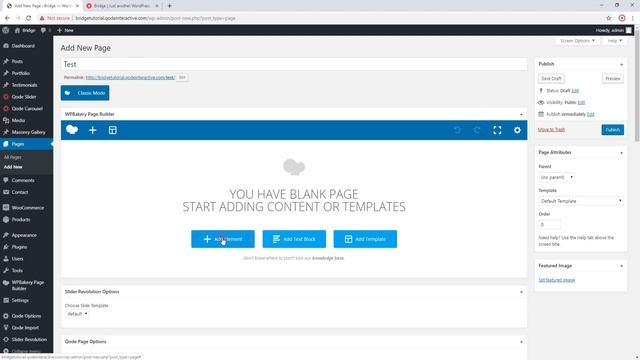The image size is (640, 360).
Task: Click the Redo arrow in builder toolbar
Action: tap(477, 130)
